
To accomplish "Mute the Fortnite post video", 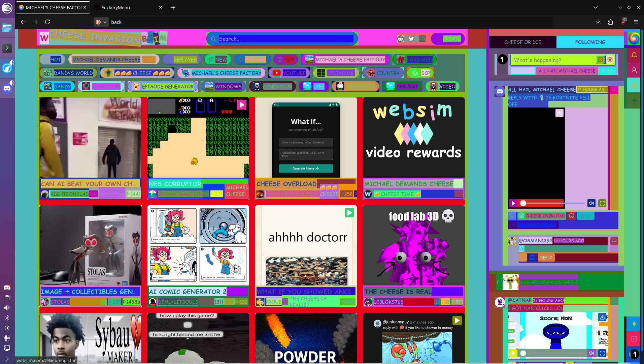I will (591, 203).
